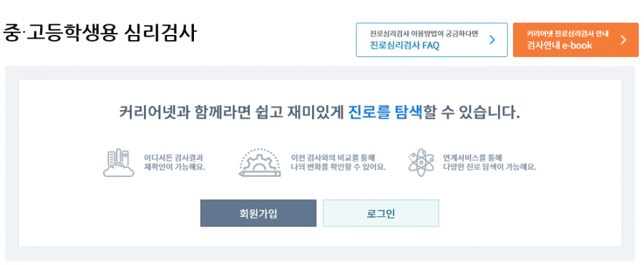Click the 이전 검사와의 비교를 통해 text line

coord(333,158)
